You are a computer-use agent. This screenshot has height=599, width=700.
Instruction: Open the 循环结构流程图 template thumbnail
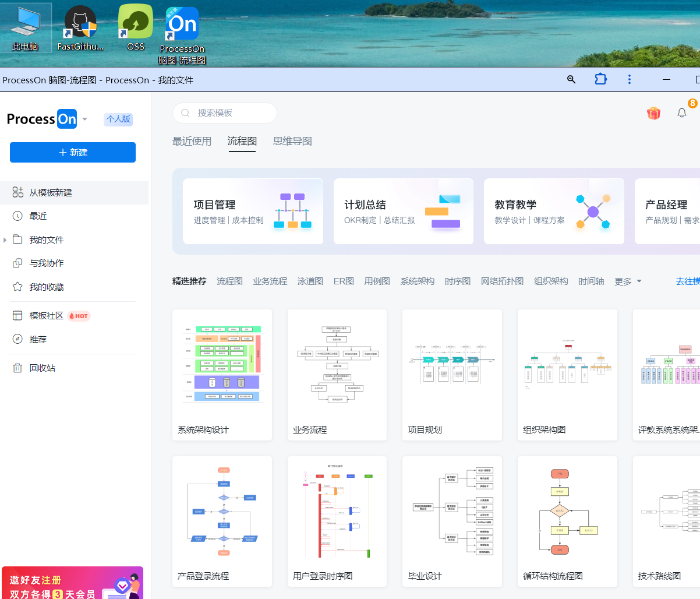(x=567, y=522)
